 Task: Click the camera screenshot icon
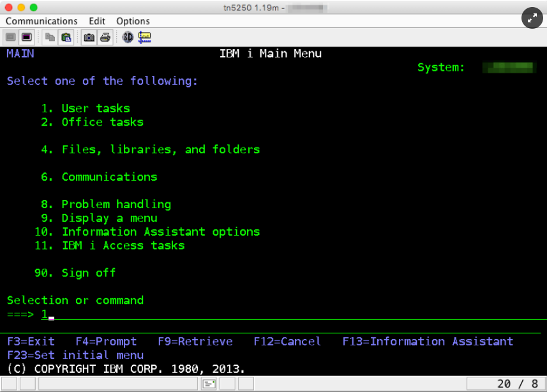89,37
